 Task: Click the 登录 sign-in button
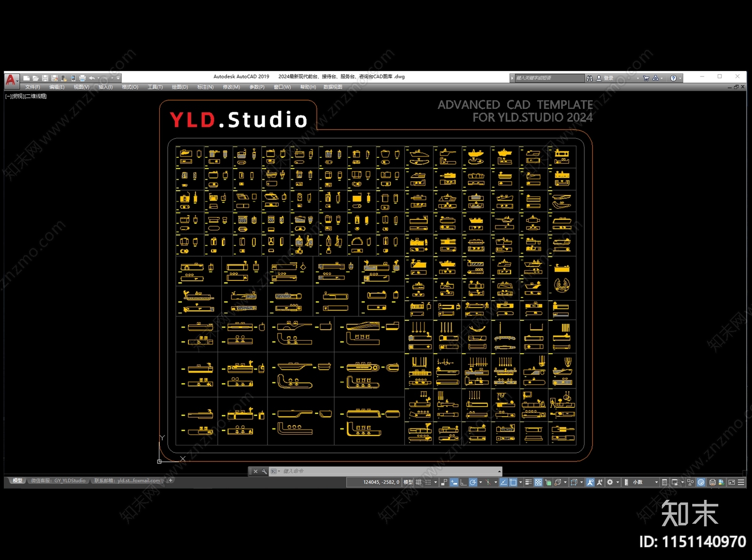point(605,78)
